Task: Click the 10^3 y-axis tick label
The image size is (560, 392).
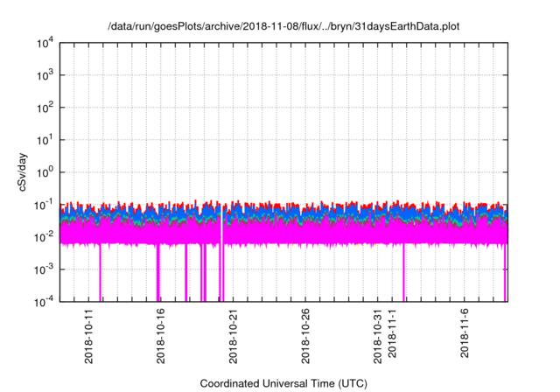Action: [45, 75]
